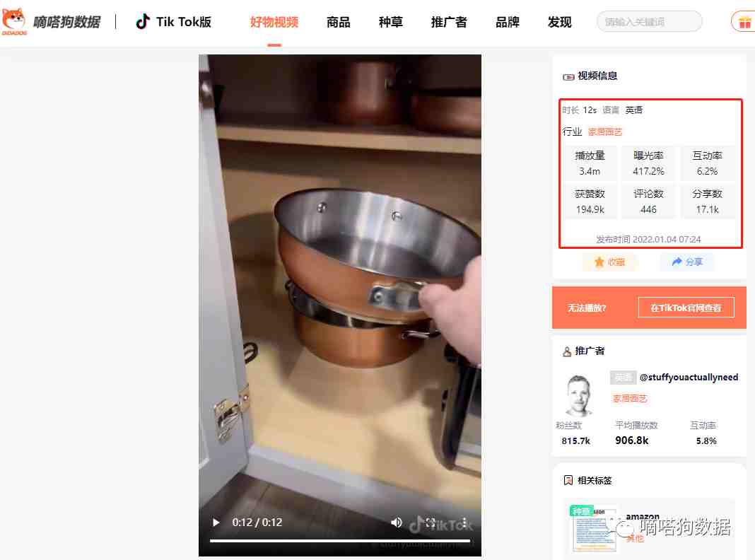Click the Didadog fox logo
755x560 pixels.
[x=14, y=21]
